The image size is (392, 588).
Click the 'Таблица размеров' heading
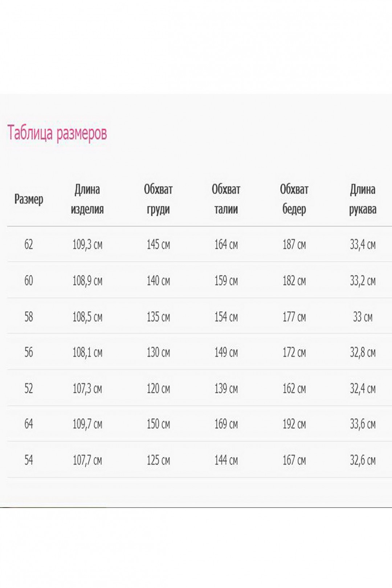coord(57,133)
